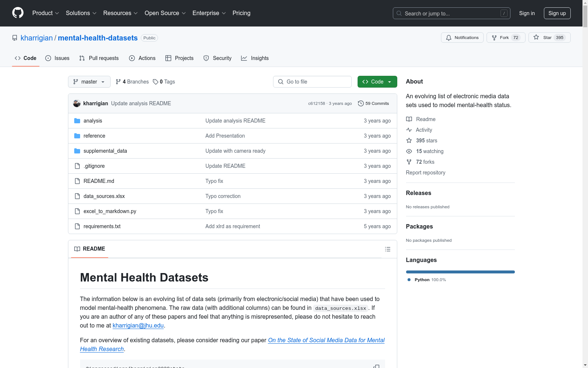The image size is (588, 368).
Task: Switch to the Pull requests tab
Action: coord(99,58)
